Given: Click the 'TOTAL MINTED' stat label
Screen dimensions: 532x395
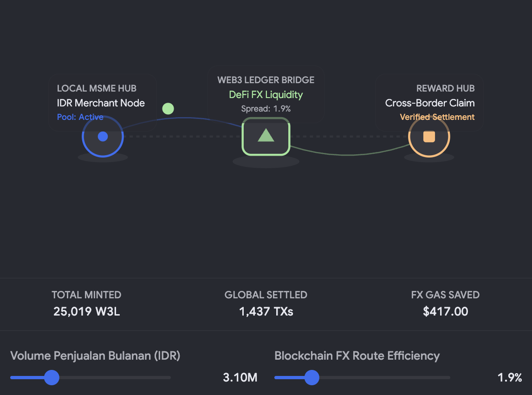Looking at the screenshot, I should pyautogui.click(x=86, y=295).
